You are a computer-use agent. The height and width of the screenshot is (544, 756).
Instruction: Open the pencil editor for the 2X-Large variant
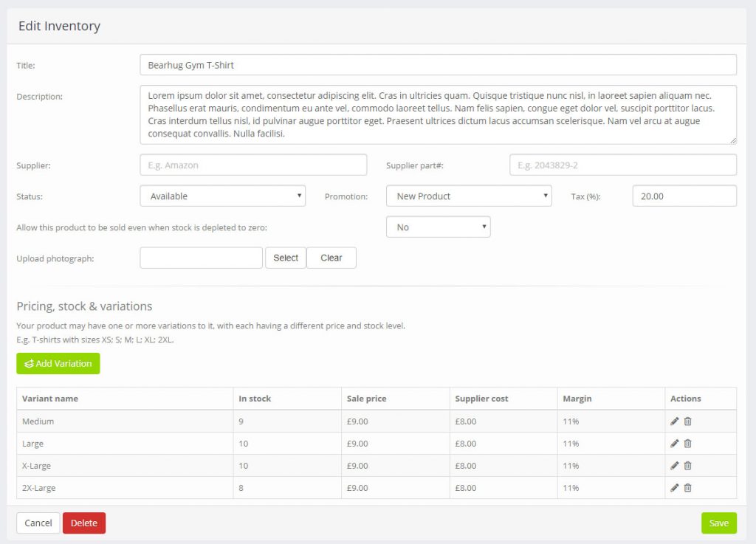click(x=674, y=487)
